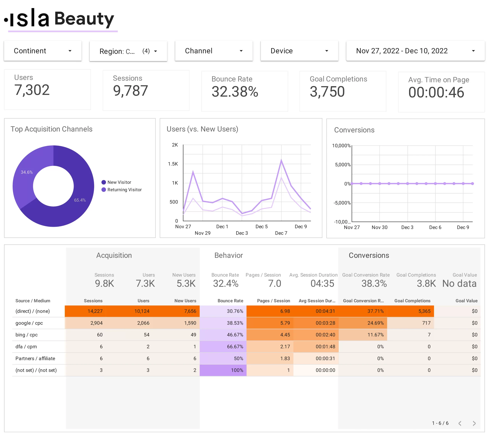Viewport: 489px width, 448px height.
Task: Select the google / cpc row label
Action: pos(29,323)
